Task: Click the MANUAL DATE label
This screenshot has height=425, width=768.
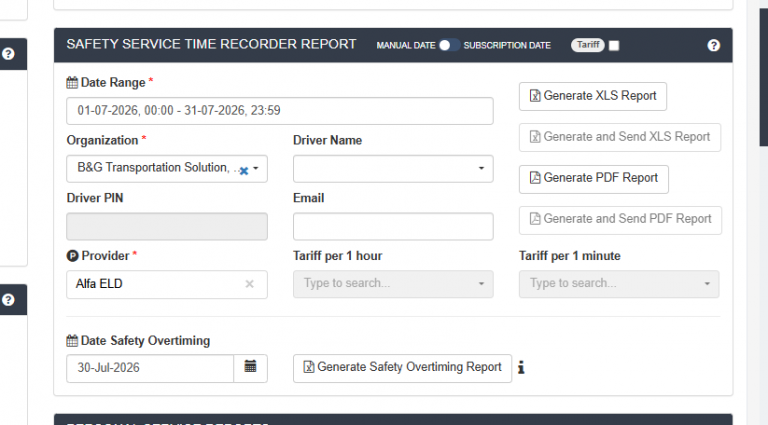Action: coord(406,46)
